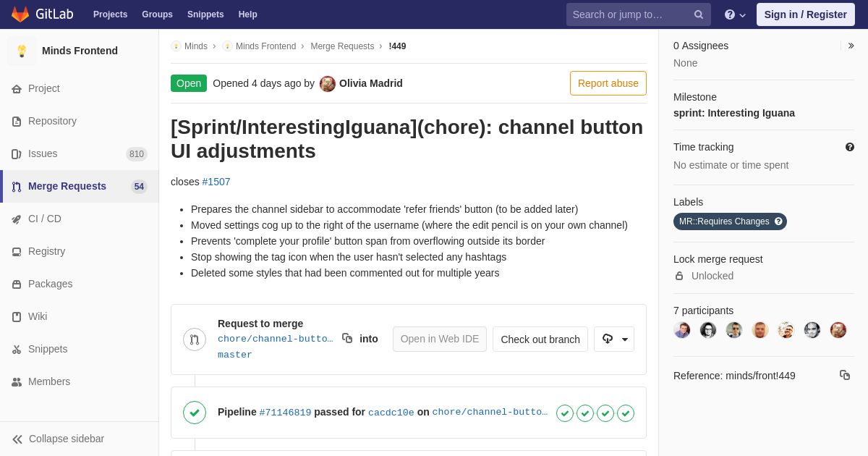868x456 pixels.
Task: Click the Collapse sidebar double-chevron icon
Action: (x=17, y=439)
